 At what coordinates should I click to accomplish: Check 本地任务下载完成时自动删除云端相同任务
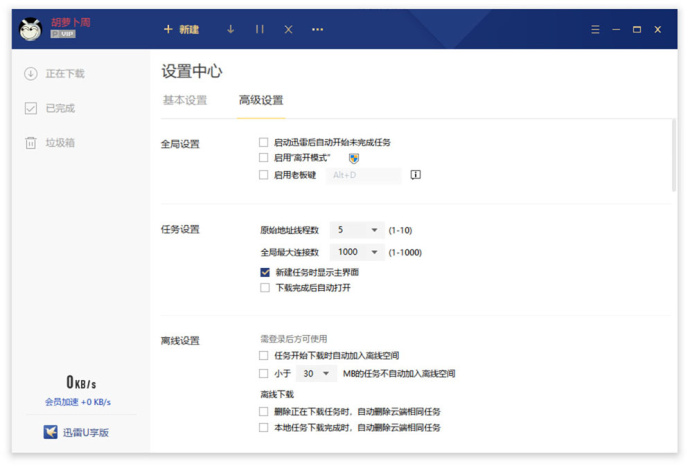coord(264,428)
